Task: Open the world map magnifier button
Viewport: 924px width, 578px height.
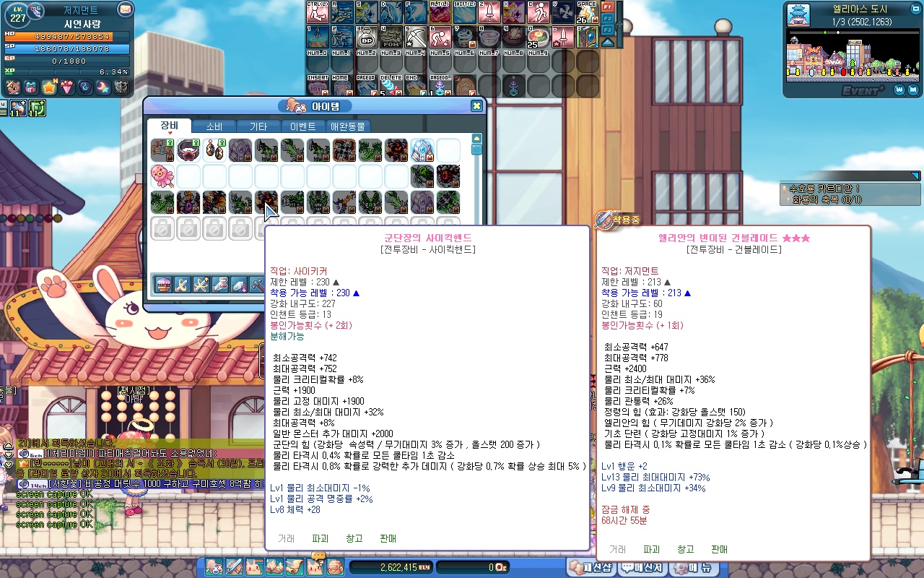Action: click(899, 90)
